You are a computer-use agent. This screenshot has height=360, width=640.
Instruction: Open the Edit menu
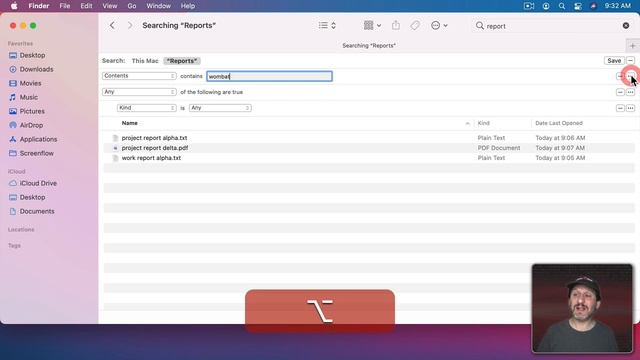(86, 6)
